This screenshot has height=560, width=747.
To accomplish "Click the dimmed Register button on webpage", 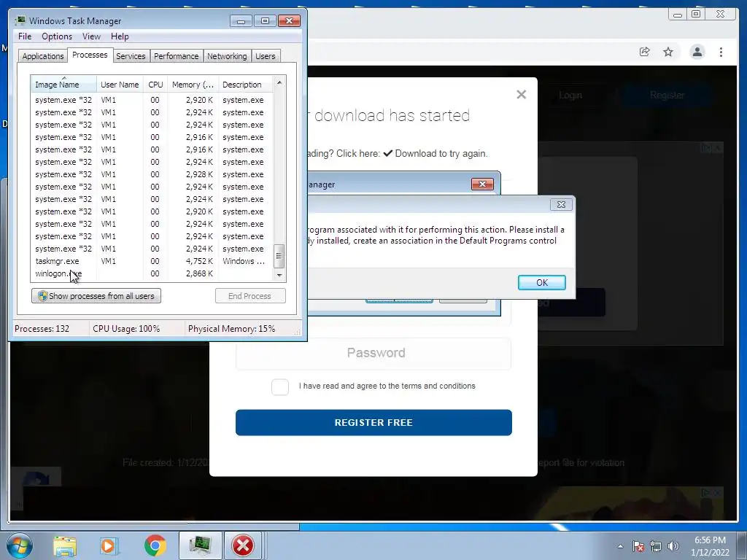I will 667,96.
